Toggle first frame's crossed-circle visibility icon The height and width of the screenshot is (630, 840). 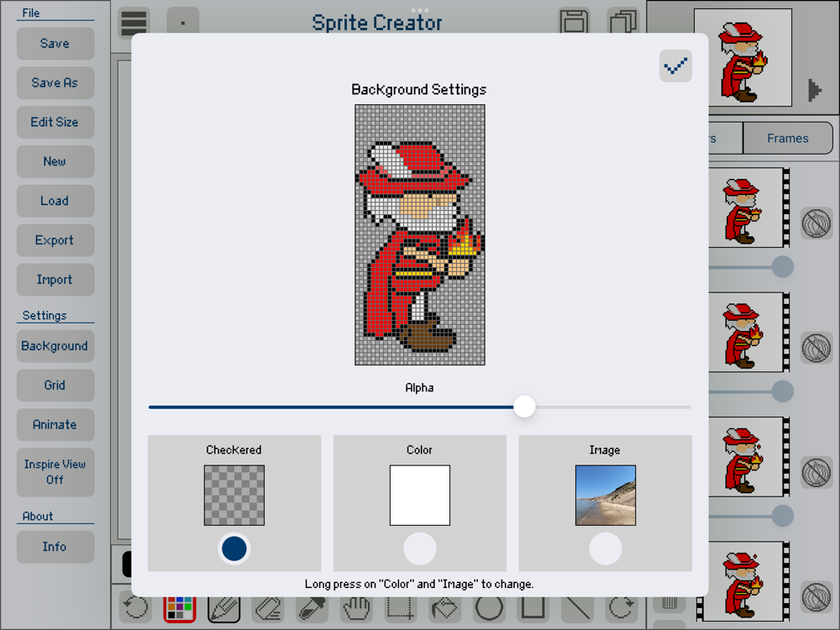coord(816,223)
